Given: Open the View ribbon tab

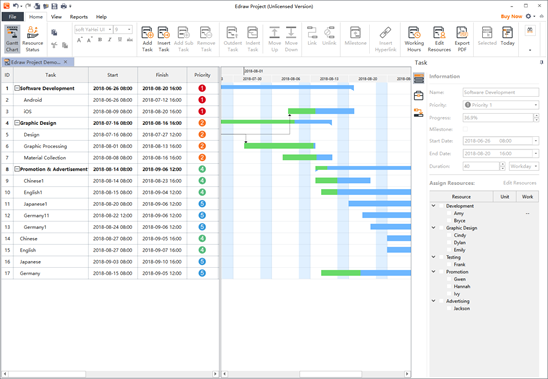Looking at the screenshot, I should (x=56, y=17).
